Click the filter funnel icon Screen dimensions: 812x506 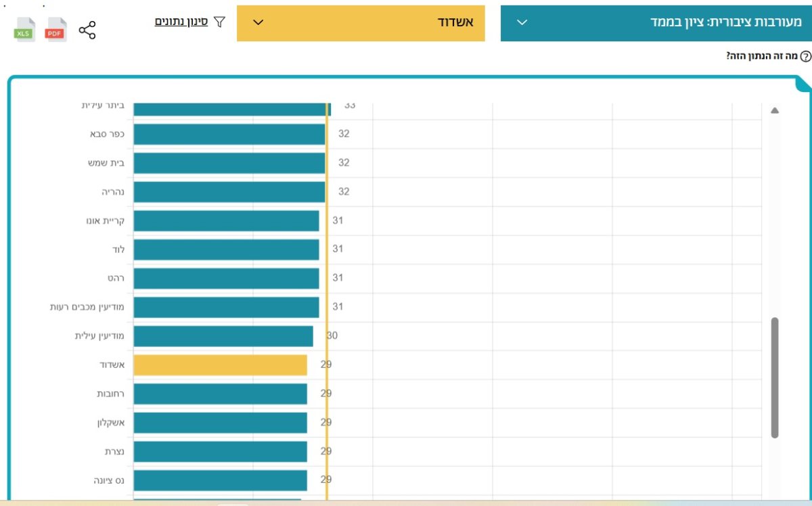click(x=219, y=22)
